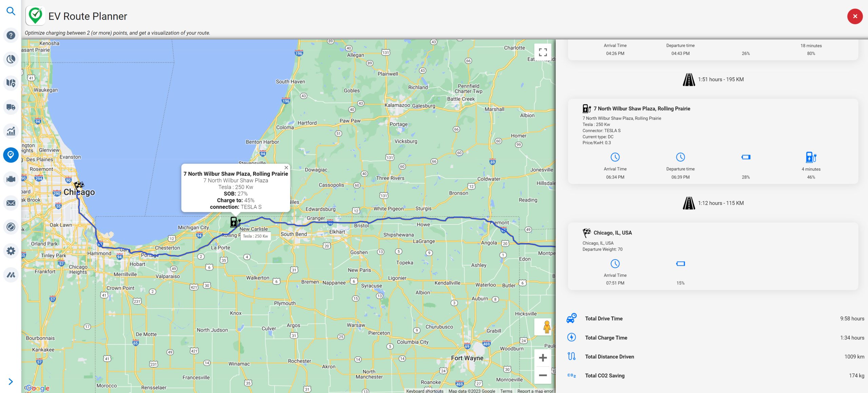Screen dimensions: 868x393
Task: Click the Google logo on the map
Action: click(x=37, y=388)
